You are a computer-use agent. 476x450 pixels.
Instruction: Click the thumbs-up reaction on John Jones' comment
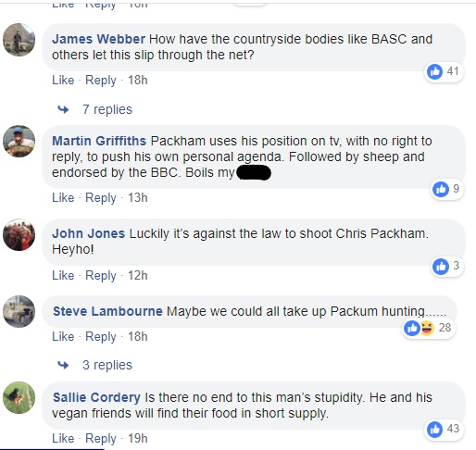pos(441,266)
